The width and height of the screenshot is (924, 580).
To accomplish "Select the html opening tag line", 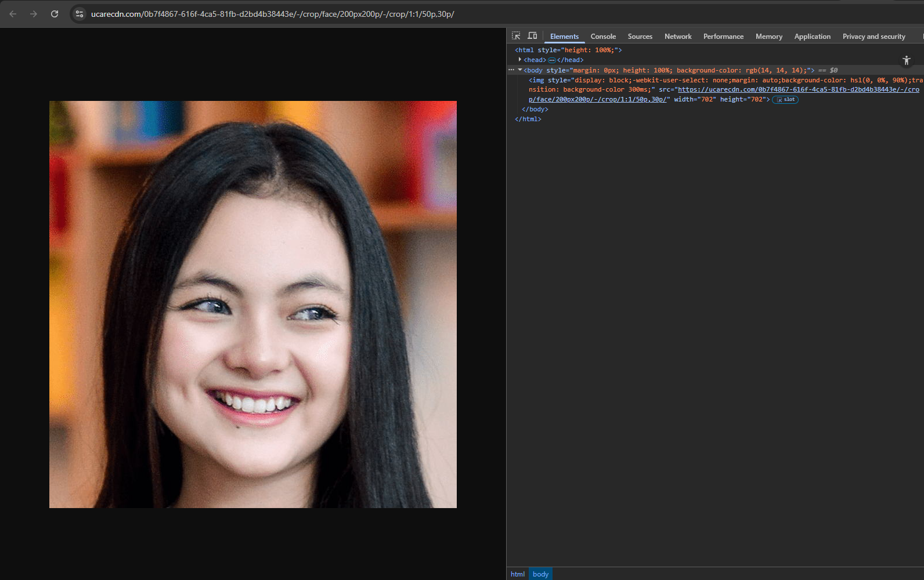I will coord(568,50).
